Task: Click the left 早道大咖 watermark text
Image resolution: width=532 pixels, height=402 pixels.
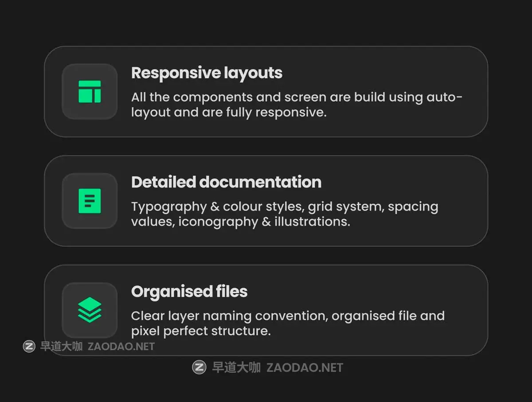Action: click(61, 346)
